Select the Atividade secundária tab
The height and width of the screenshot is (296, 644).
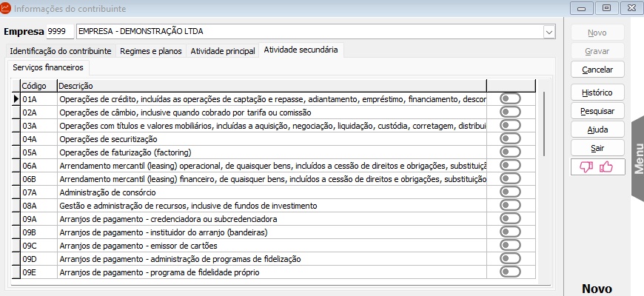(301, 50)
